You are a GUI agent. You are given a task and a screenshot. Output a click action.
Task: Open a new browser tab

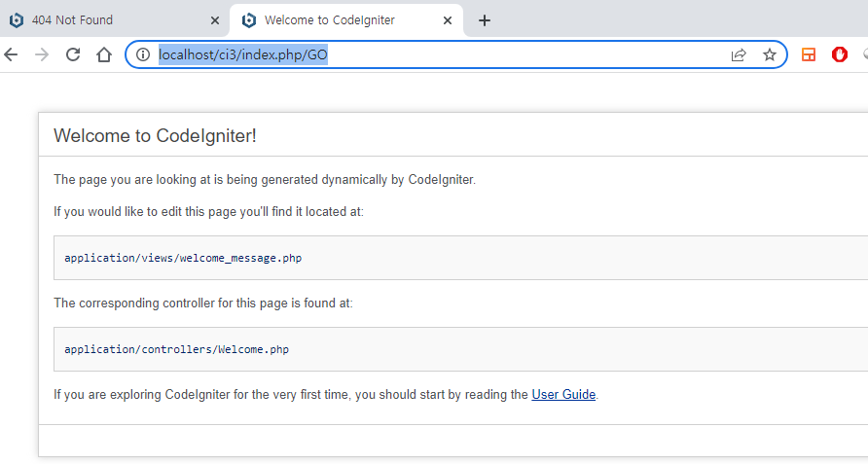pyautogui.click(x=485, y=20)
